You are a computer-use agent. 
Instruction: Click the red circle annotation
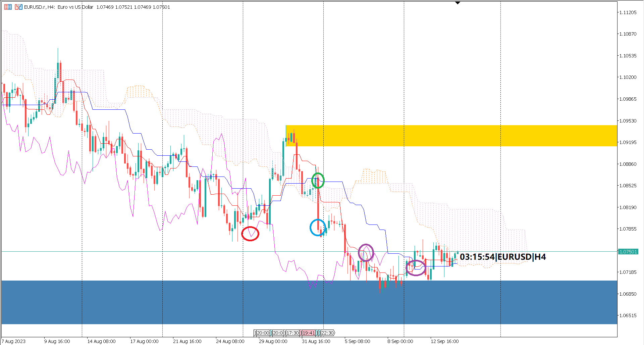(251, 233)
